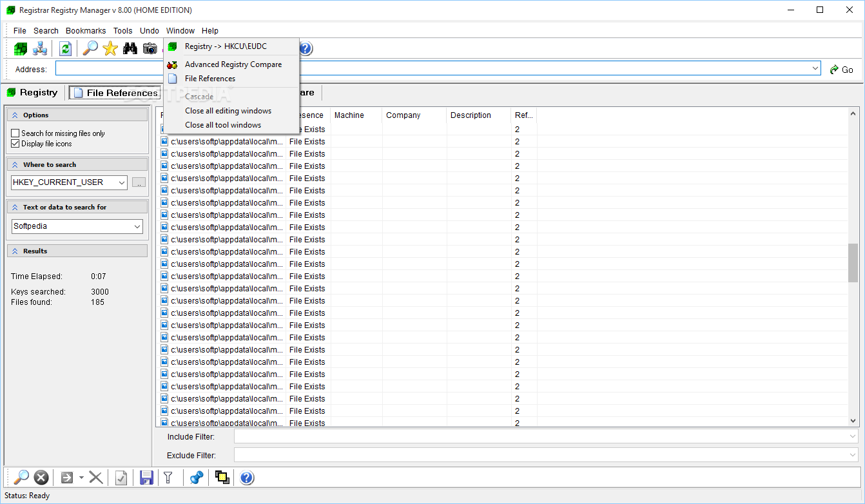Select 'Close all editing windows' menu entry
This screenshot has width=865, height=504.
(232, 111)
